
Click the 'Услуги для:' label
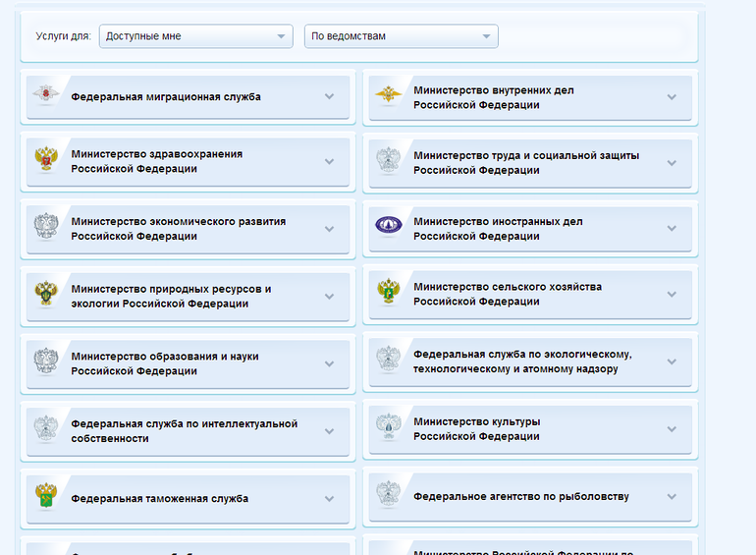[63, 36]
